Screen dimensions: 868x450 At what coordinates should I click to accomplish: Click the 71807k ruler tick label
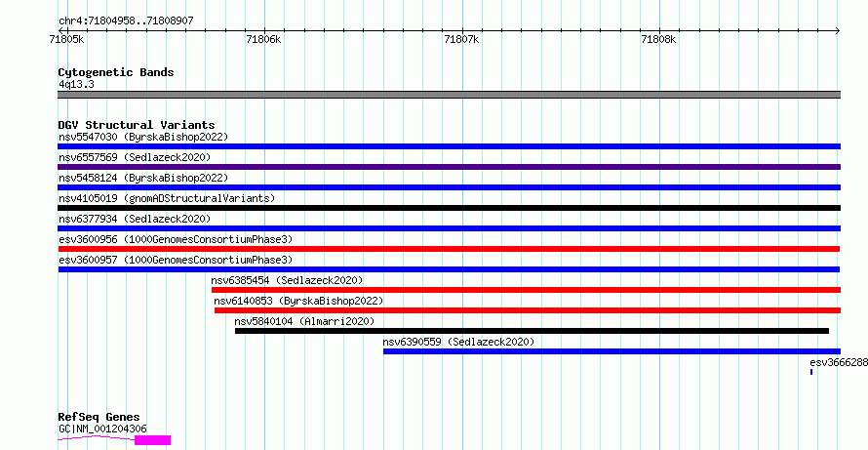pos(461,39)
